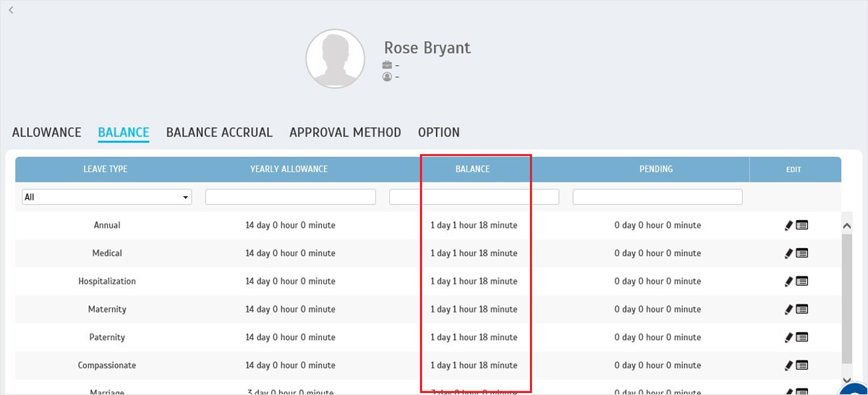Sort by PENDING column header
Viewport: 868px width, 395px height.
tap(656, 169)
